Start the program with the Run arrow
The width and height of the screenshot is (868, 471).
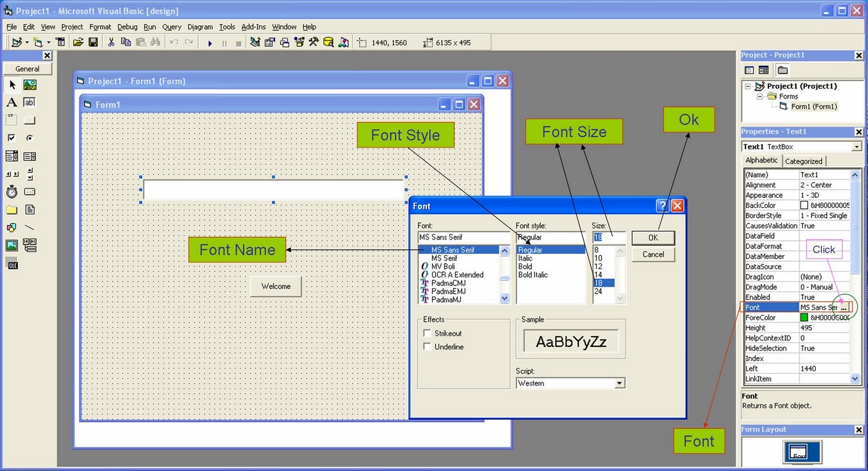pos(210,43)
